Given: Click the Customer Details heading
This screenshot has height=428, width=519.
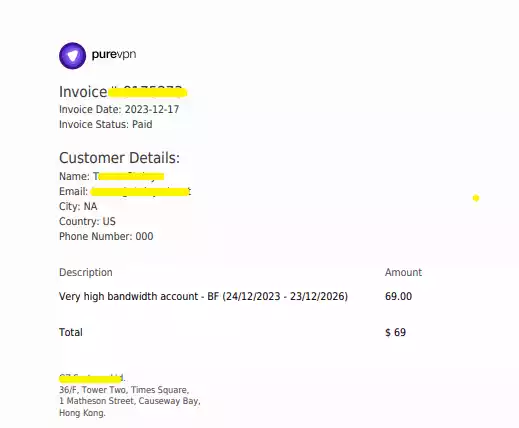Looking at the screenshot, I should (119, 158).
